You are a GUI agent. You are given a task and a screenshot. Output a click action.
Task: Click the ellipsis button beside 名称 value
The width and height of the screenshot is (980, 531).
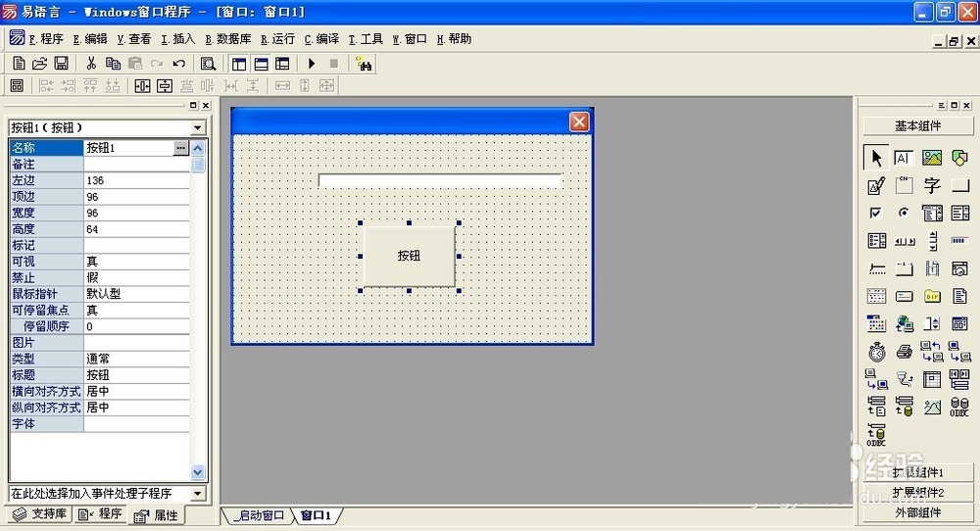180,147
